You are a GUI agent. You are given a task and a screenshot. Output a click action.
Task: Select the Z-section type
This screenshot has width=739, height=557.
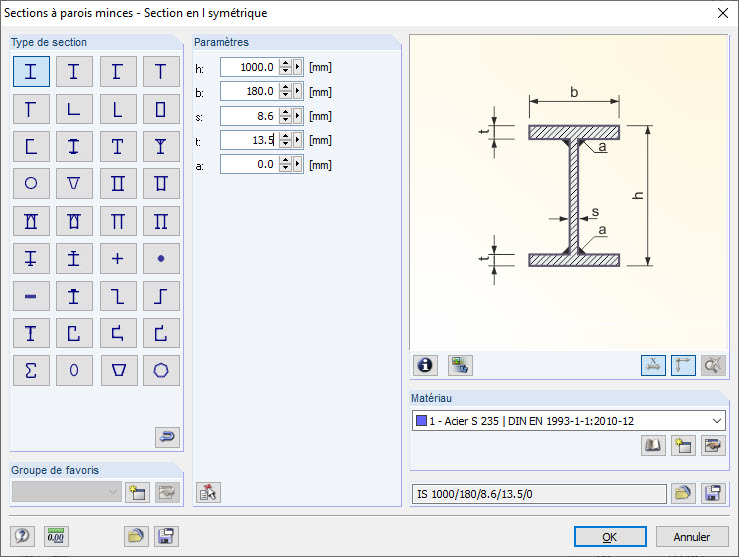pos(118,296)
